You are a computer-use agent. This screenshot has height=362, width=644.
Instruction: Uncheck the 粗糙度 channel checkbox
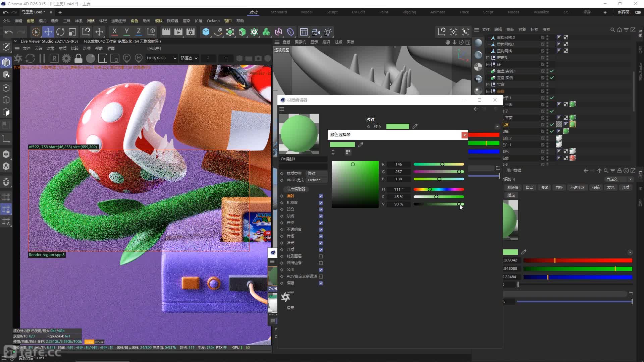321,203
